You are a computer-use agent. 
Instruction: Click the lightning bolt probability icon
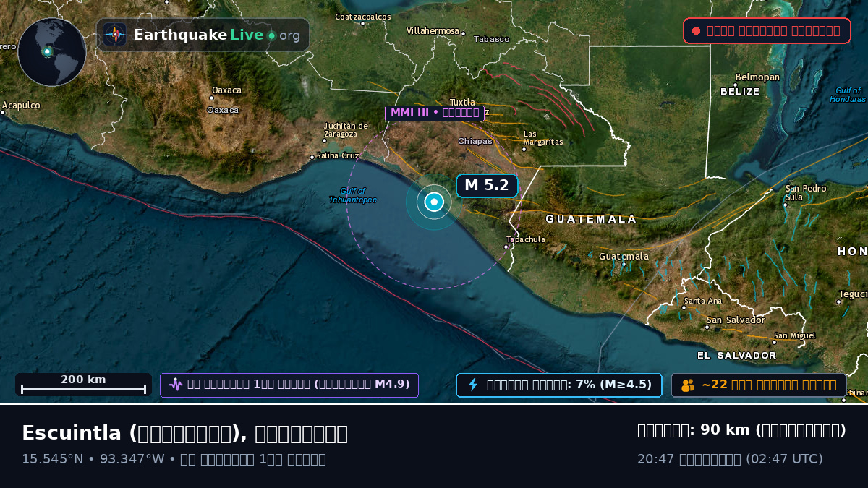(x=473, y=385)
